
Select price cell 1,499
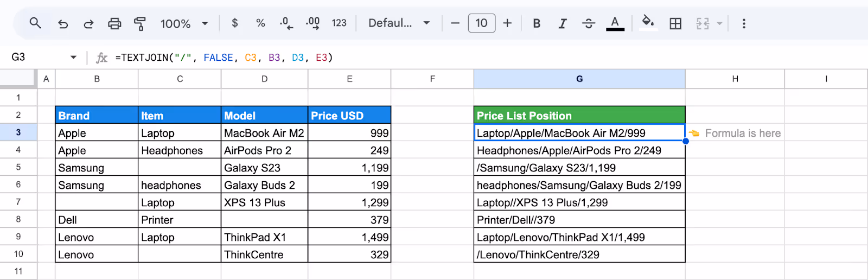click(x=349, y=237)
